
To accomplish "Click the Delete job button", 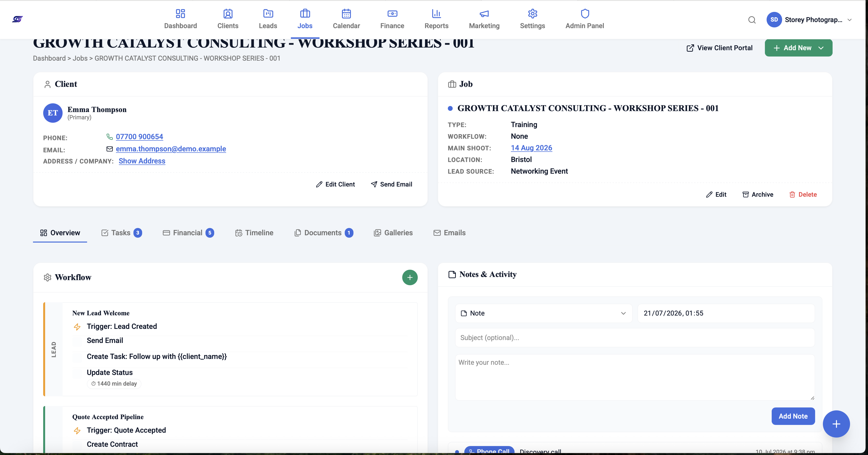I will [x=803, y=195].
